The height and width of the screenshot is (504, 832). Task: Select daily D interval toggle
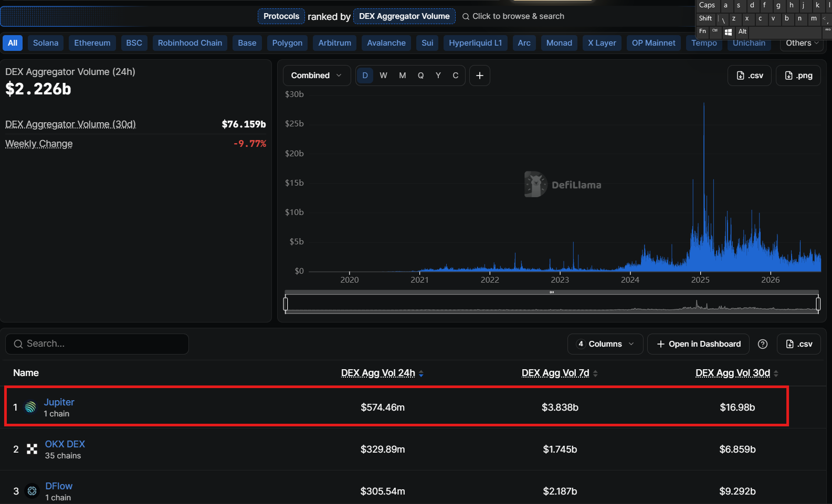point(365,76)
